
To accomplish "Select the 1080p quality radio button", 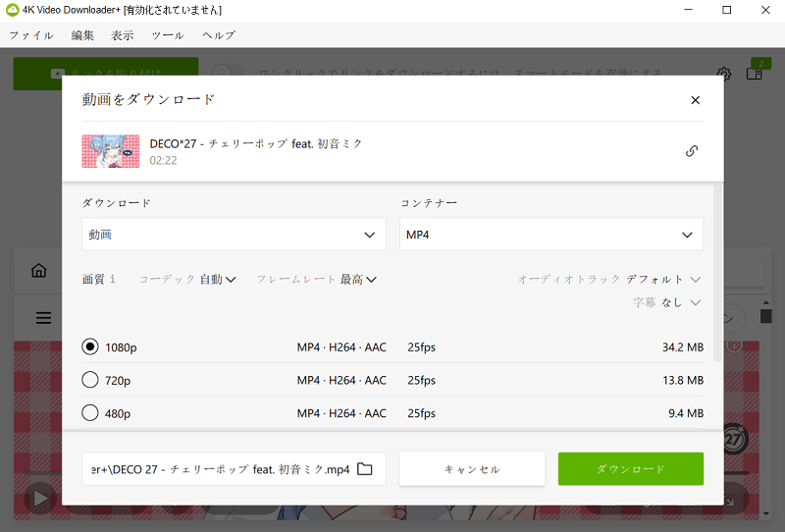I will (90, 346).
